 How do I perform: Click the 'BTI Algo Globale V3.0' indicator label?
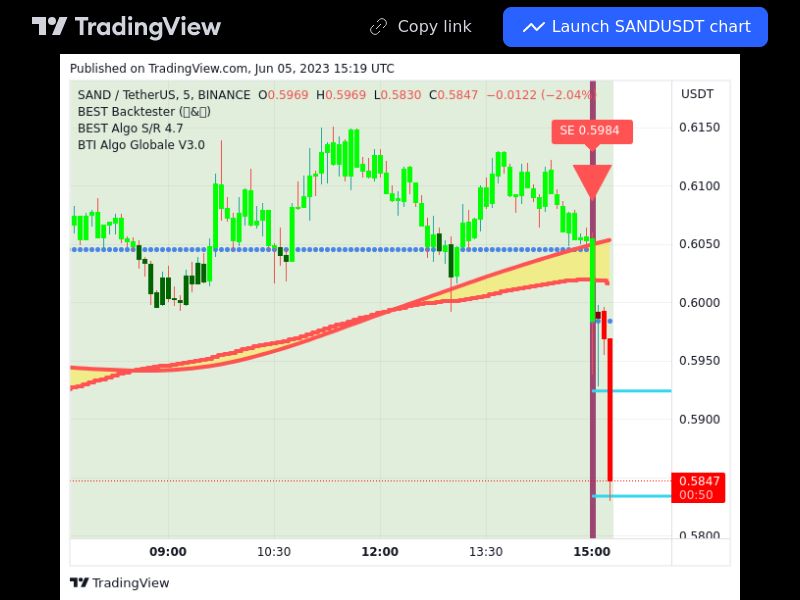point(141,145)
